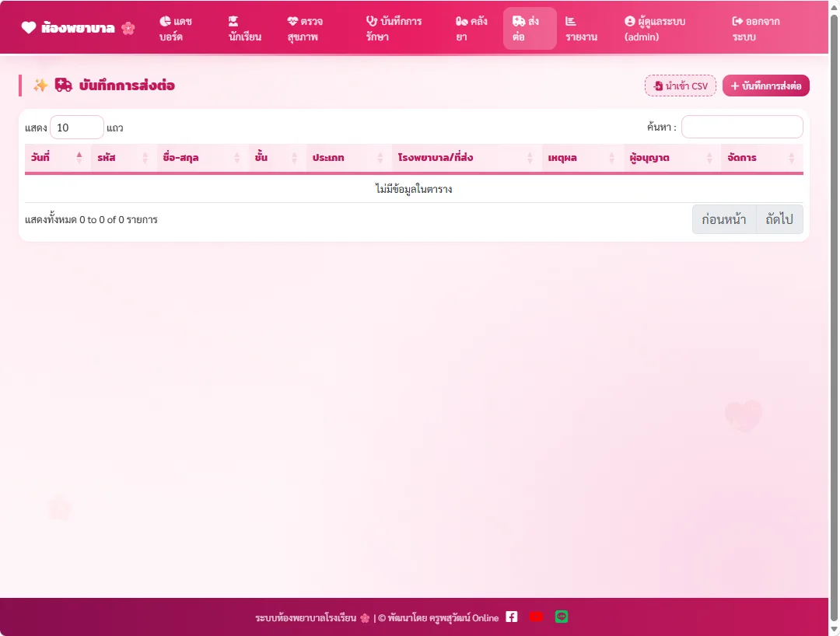Open รายงาน reports menu
Image resolution: width=840 pixels, height=636 pixels.
coord(581,29)
